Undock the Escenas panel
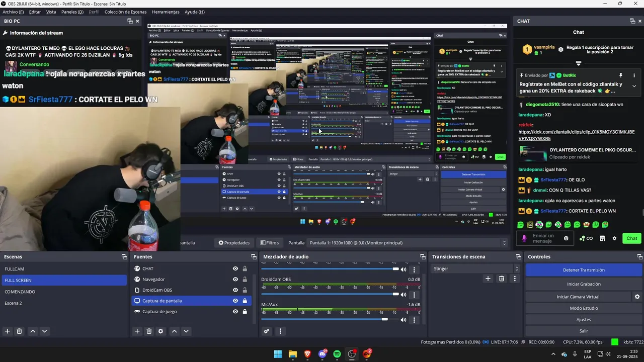 (124, 257)
